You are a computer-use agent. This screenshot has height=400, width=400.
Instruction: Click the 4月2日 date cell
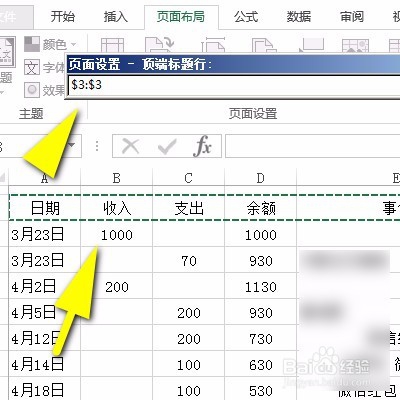click(x=45, y=286)
